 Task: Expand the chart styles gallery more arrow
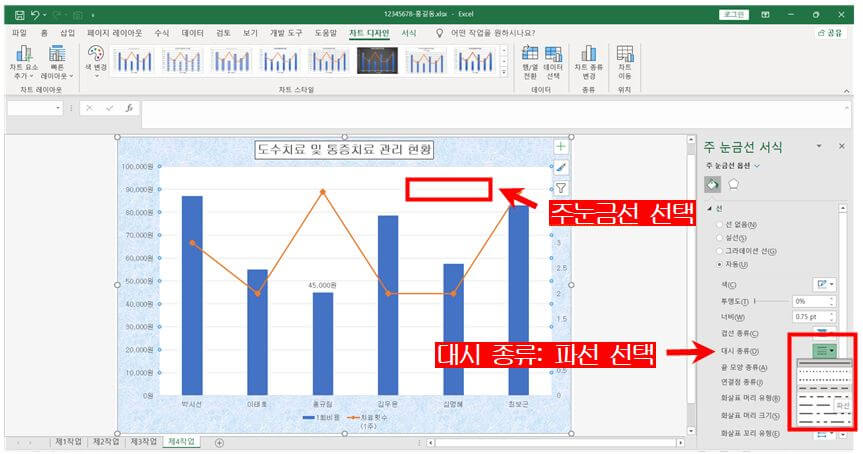click(504, 73)
